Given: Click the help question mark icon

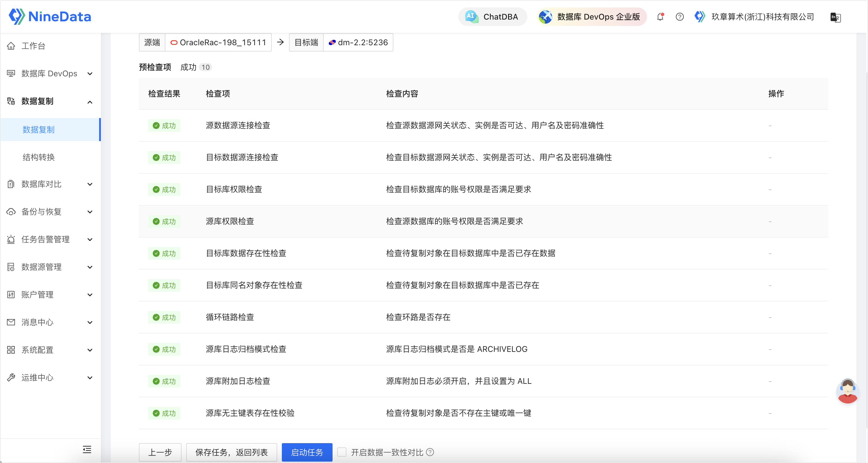Looking at the screenshot, I should pos(679,16).
